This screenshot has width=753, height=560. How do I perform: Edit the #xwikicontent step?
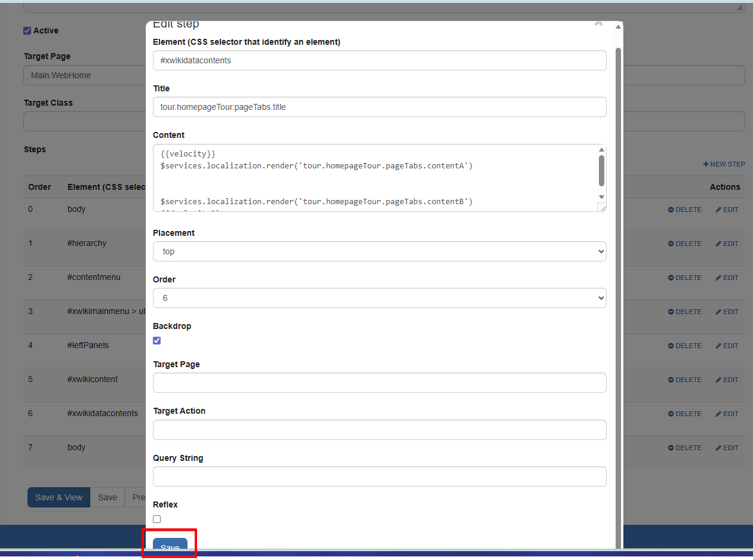point(726,380)
